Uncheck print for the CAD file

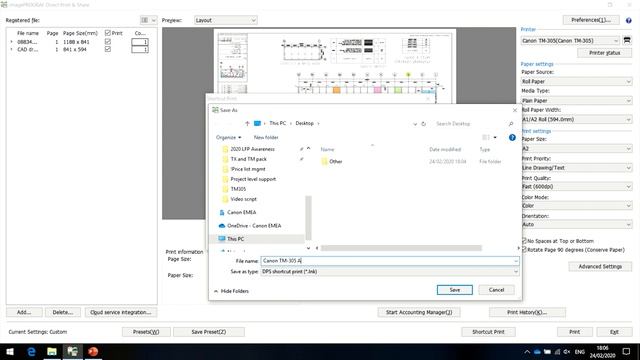[108, 49]
